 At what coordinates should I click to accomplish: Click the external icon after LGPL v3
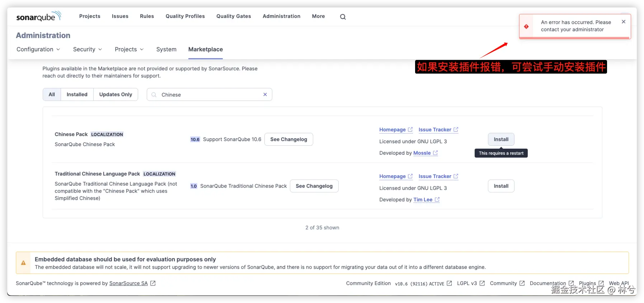(x=482, y=283)
